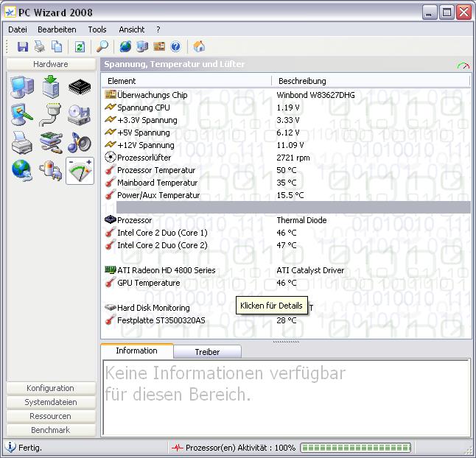
Task: Click the house Home toolbar icon
Action: (x=199, y=46)
